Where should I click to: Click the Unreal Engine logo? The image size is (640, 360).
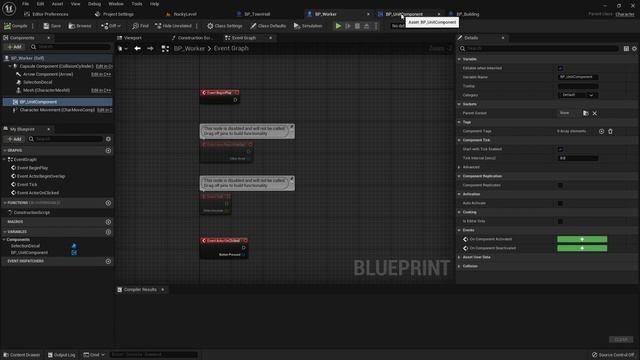9,8
